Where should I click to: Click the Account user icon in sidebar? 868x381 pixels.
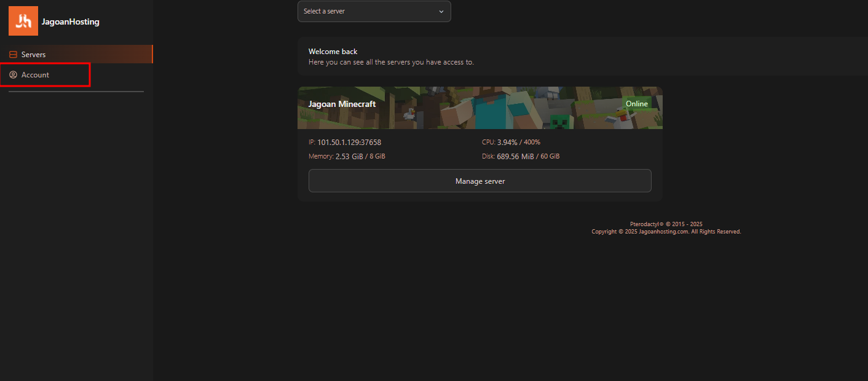click(13, 75)
